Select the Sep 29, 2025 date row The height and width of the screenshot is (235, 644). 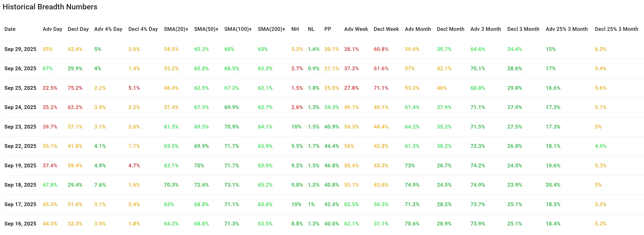coord(20,49)
